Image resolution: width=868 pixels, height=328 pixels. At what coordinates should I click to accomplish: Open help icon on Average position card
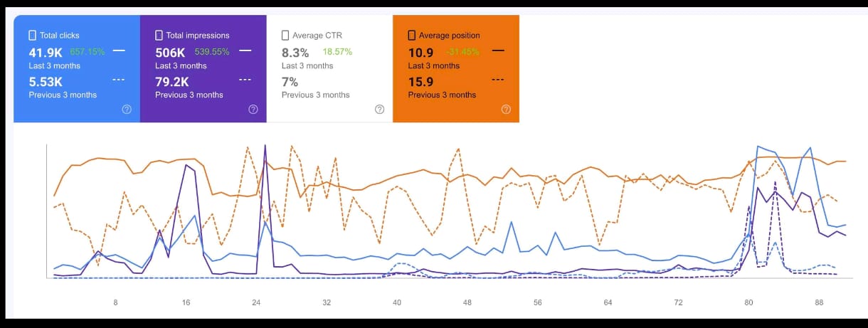pyautogui.click(x=506, y=109)
